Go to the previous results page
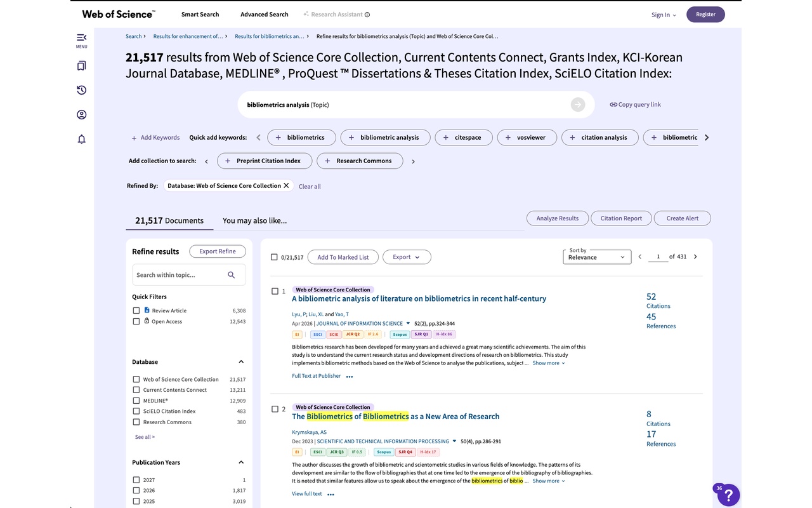 pos(639,257)
